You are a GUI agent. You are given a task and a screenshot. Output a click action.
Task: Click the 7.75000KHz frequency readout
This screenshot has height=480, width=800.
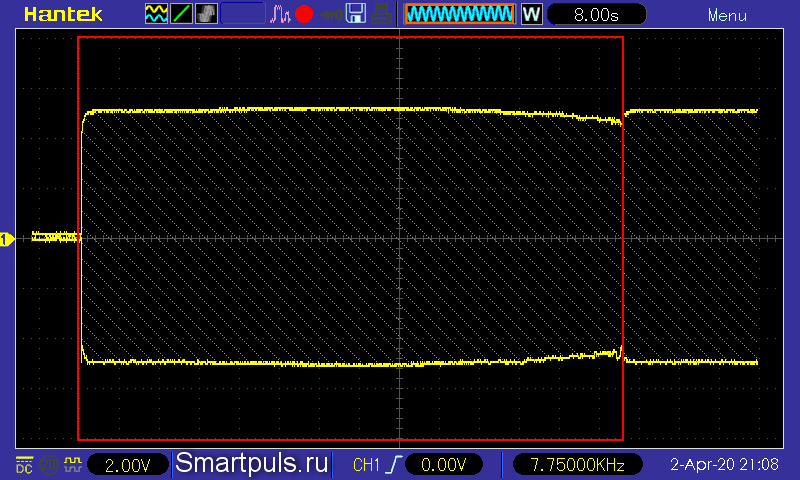pos(578,465)
